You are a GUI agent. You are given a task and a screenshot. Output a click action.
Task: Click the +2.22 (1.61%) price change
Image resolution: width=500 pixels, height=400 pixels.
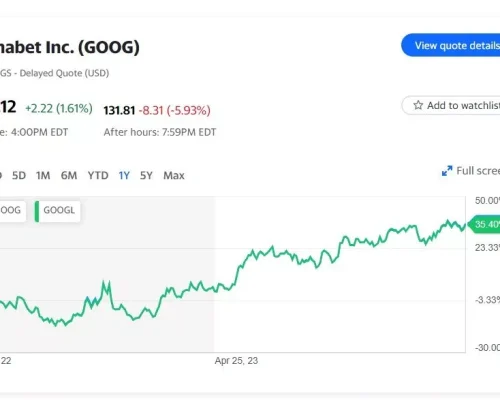point(59,108)
